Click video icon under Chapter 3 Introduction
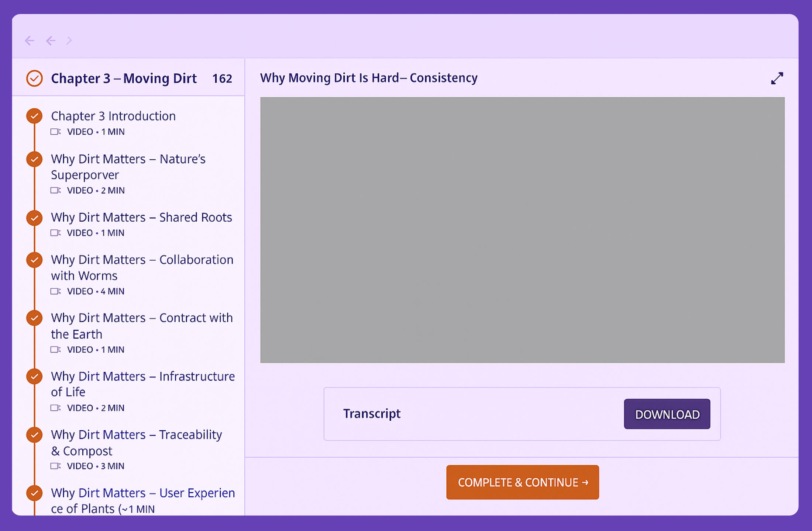Viewport: 812px width, 531px height. 55,132
